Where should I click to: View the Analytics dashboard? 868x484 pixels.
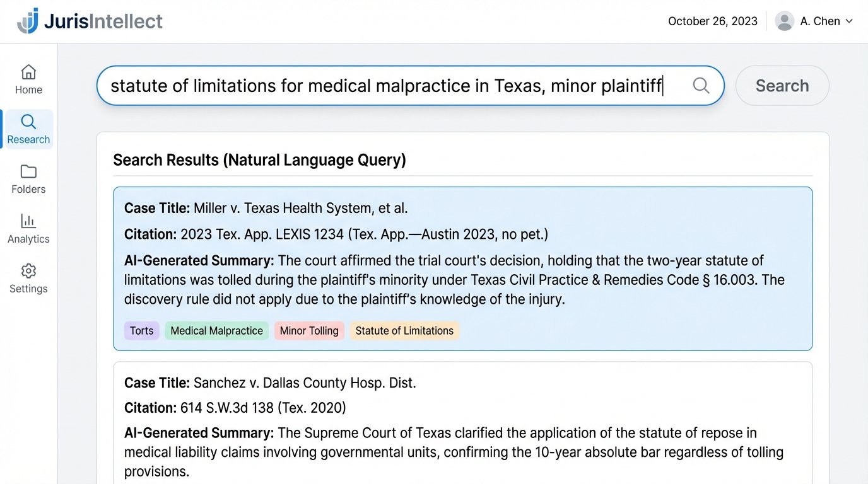[x=28, y=227]
